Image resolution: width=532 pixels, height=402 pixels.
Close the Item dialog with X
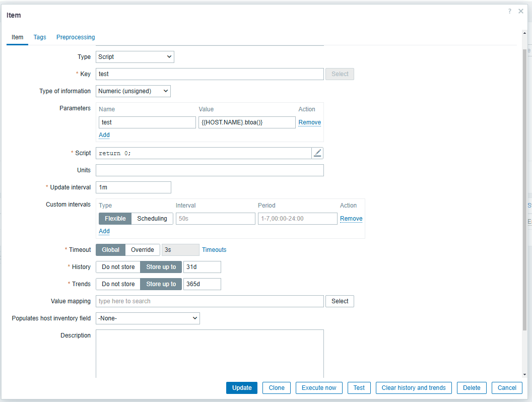tap(521, 11)
